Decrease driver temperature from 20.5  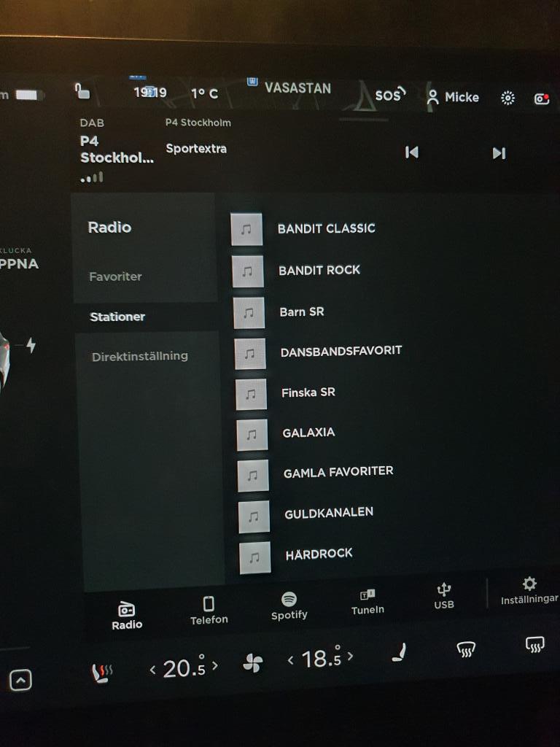[x=152, y=670]
